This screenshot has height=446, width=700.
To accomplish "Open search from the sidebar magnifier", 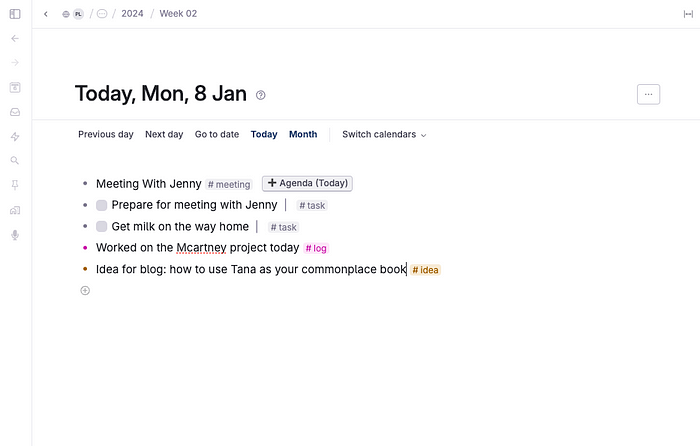I will pos(15,160).
